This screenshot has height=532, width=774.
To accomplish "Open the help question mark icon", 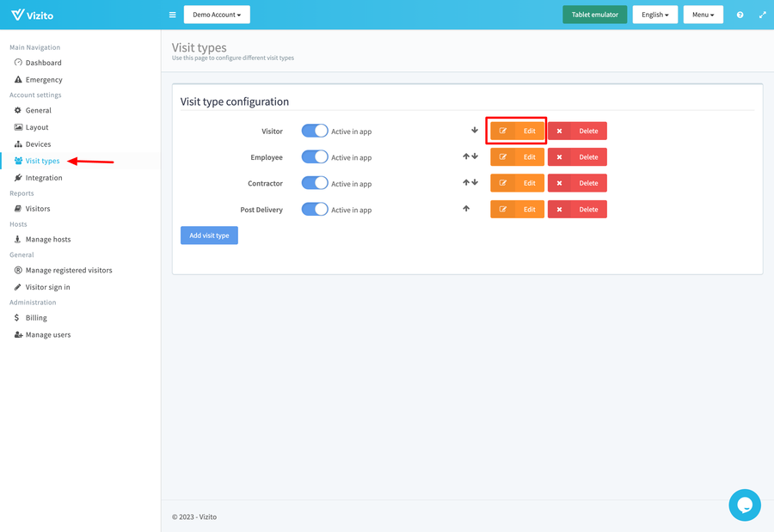I will click(x=740, y=15).
